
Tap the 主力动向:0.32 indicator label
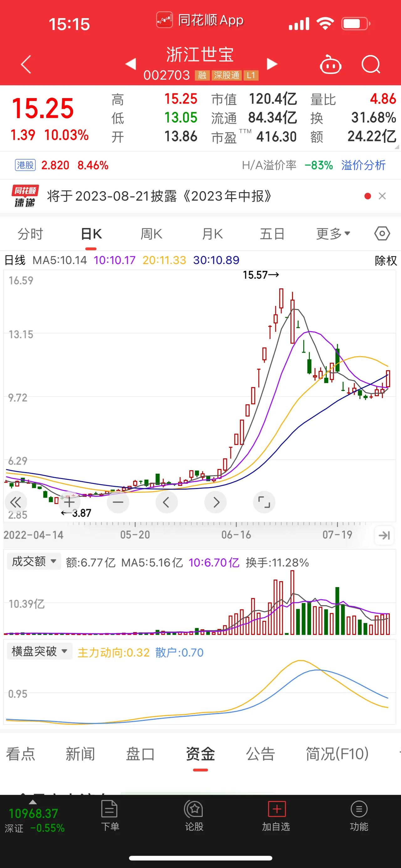point(113,652)
